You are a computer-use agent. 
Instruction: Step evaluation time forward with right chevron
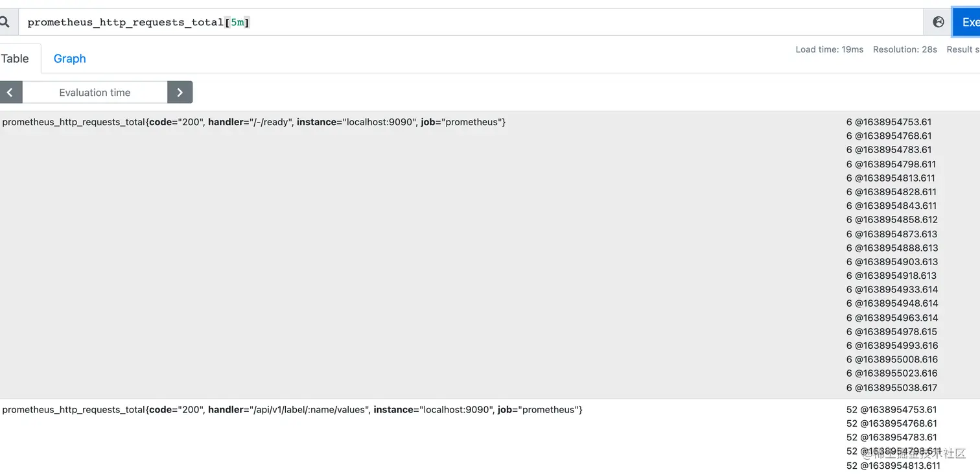pyautogui.click(x=180, y=92)
